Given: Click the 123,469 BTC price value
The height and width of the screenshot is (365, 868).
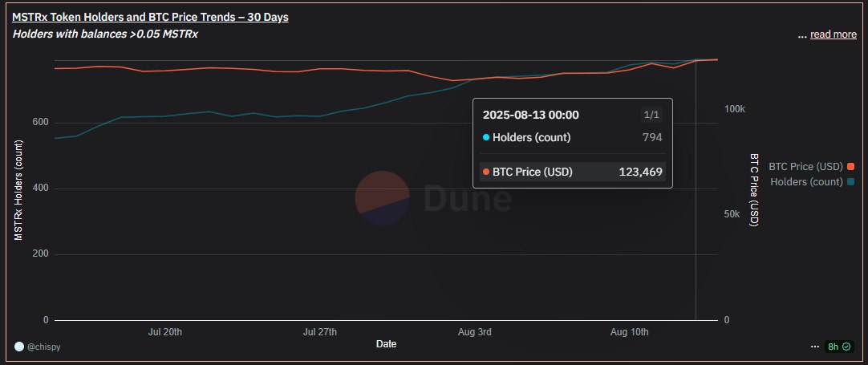Looking at the screenshot, I should [x=640, y=172].
